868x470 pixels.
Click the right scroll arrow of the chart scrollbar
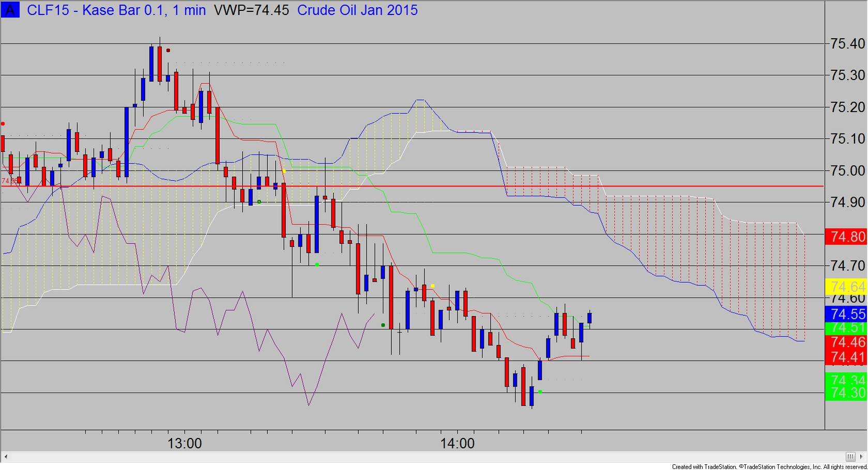(x=862, y=457)
